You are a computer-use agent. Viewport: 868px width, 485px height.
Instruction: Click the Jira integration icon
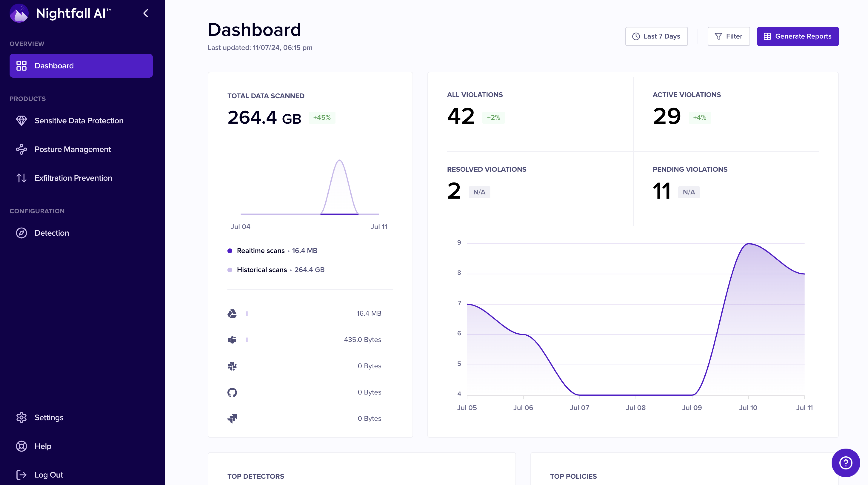click(232, 419)
